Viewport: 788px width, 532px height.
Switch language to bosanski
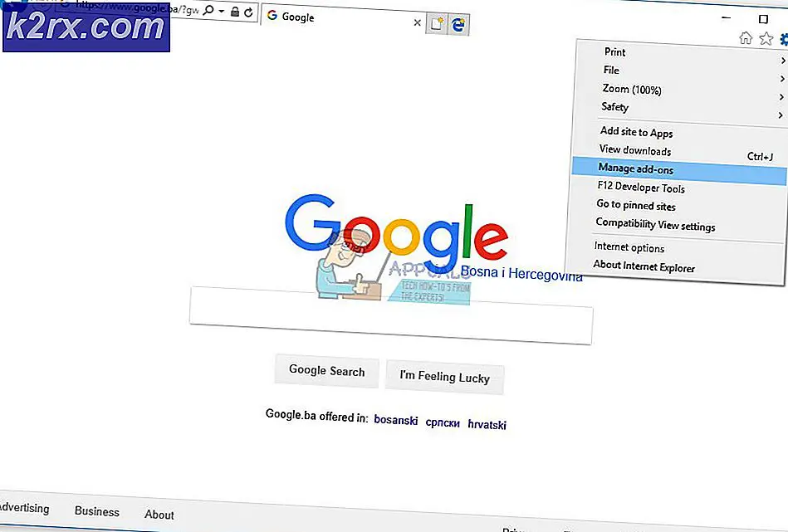396,421
